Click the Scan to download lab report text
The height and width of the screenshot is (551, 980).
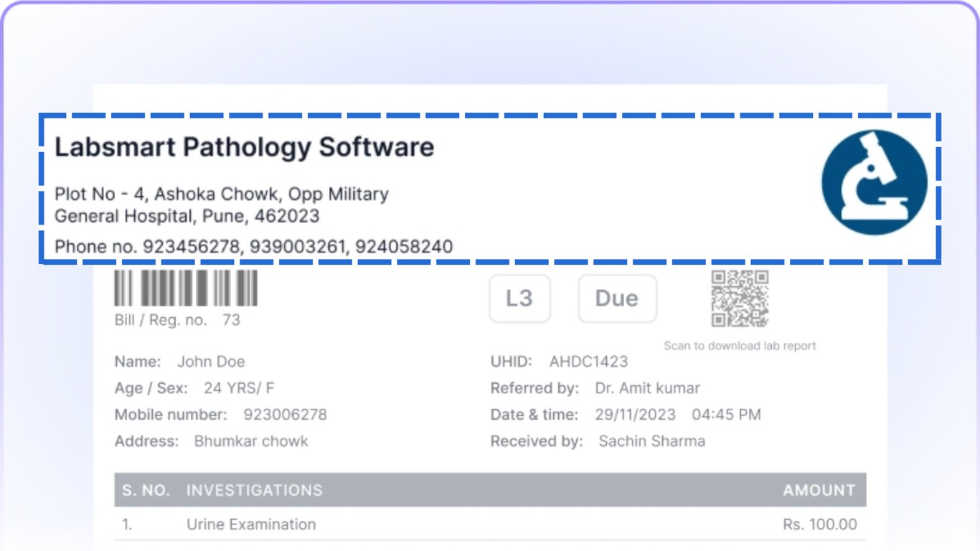740,346
